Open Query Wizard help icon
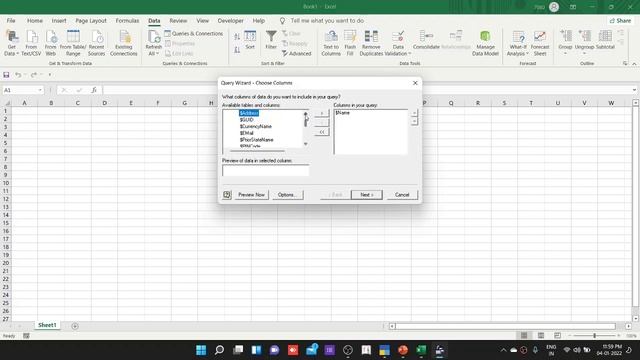The width and height of the screenshot is (640, 360). point(227,195)
